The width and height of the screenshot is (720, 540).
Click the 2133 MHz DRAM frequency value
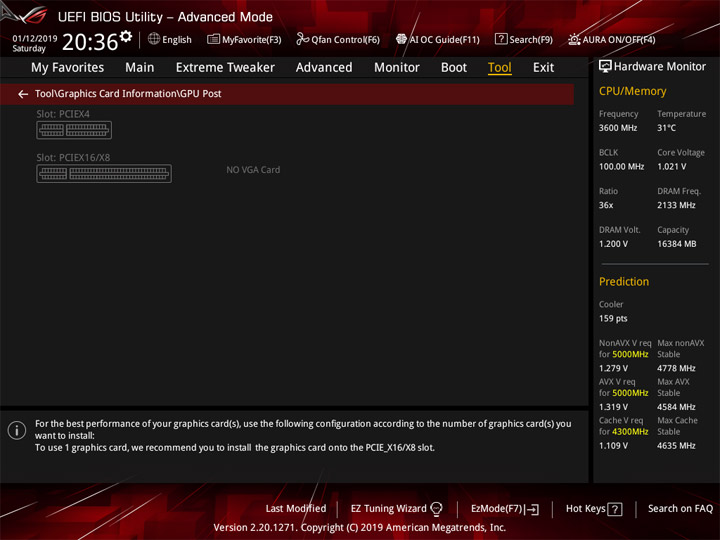[676, 205]
